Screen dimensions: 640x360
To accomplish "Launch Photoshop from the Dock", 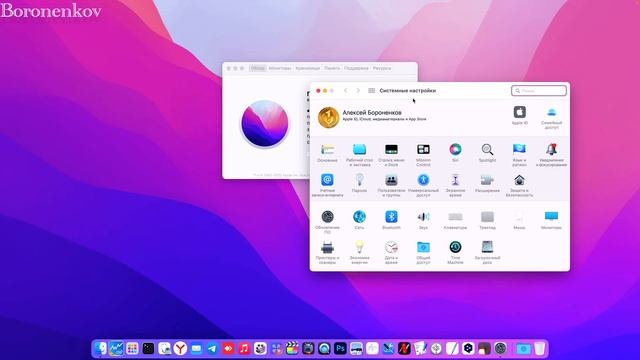I will click(340, 348).
